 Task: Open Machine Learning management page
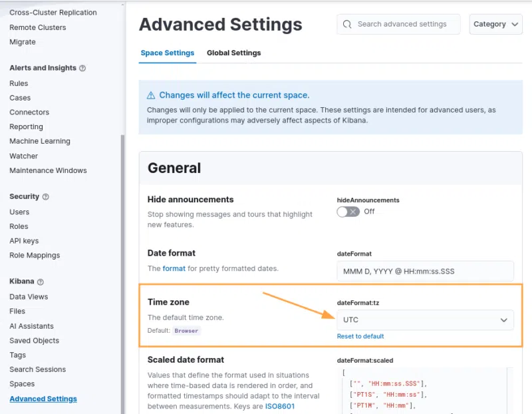[40, 141]
